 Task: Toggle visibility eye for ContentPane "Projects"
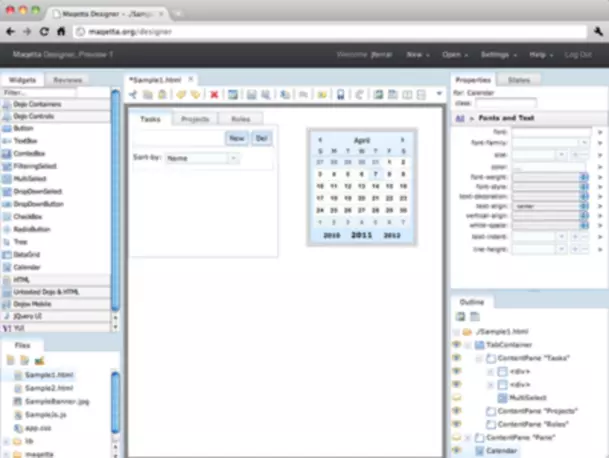coord(457,410)
